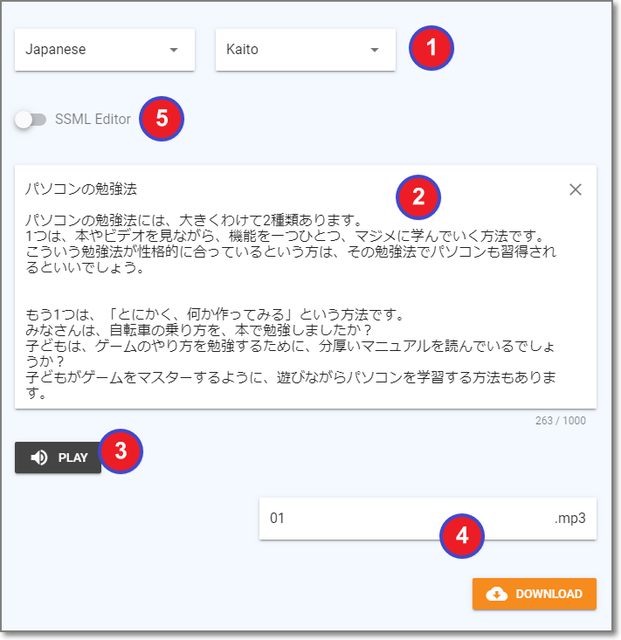Viewport: 621px width, 640px height.
Task: Click the filename field containing 01
Action: point(350,519)
